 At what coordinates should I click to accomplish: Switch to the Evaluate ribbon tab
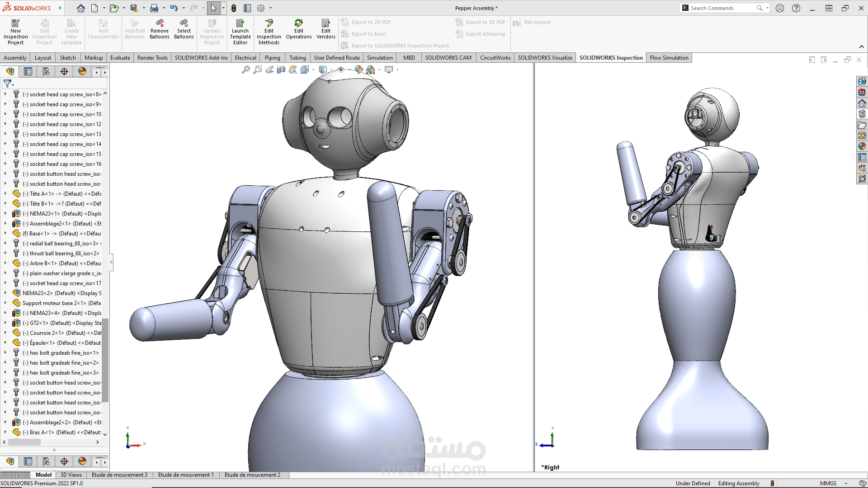(x=120, y=58)
